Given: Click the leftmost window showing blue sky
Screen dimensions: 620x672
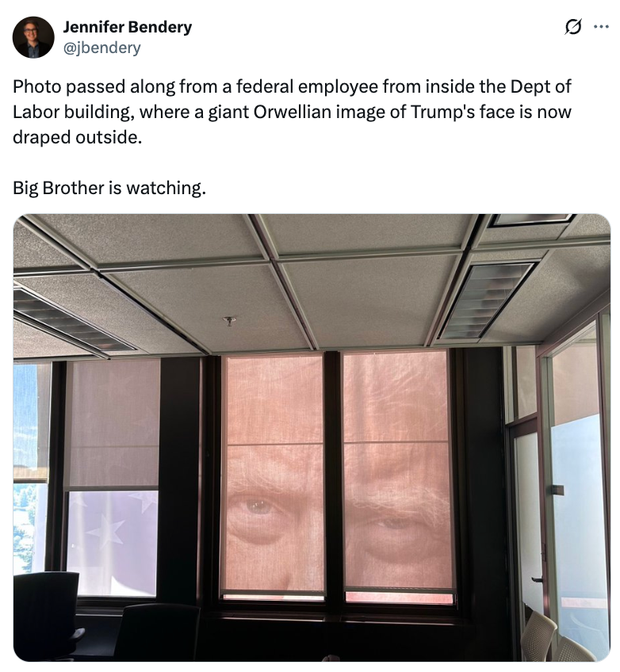Looking at the screenshot, I should (x=31, y=468).
